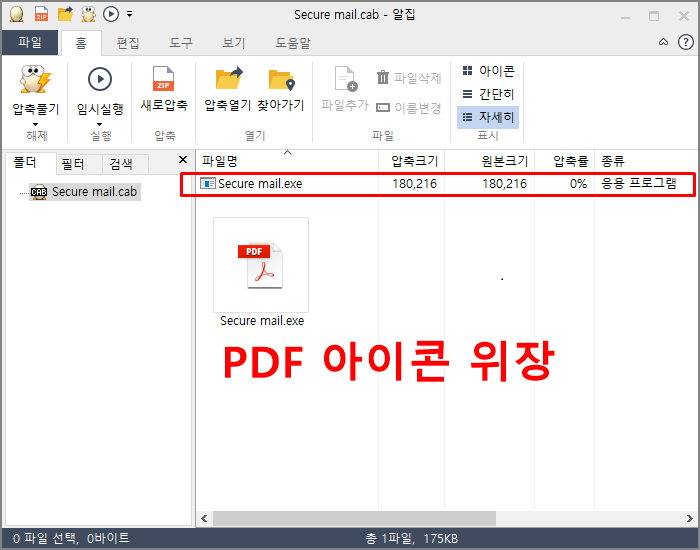Image resolution: width=700 pixels, height=550 pixels.
Task: Select Secure mail.cab in folder tree
Action: tap(85, 192)
